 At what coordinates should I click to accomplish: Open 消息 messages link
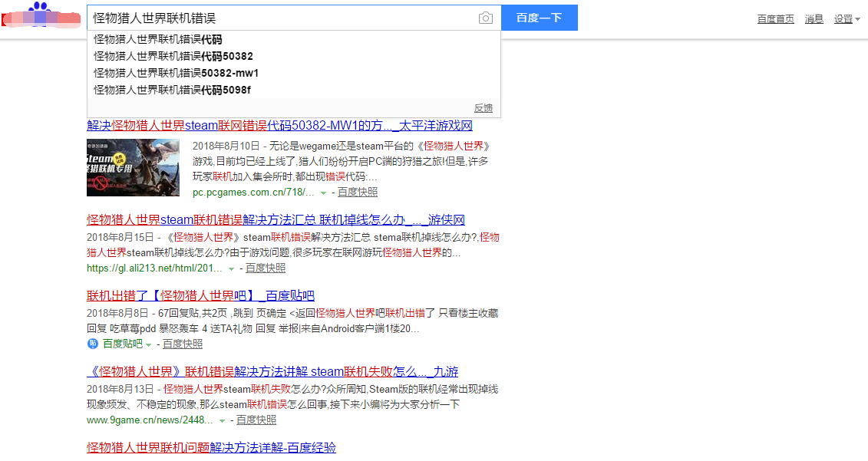click(814, 19)
